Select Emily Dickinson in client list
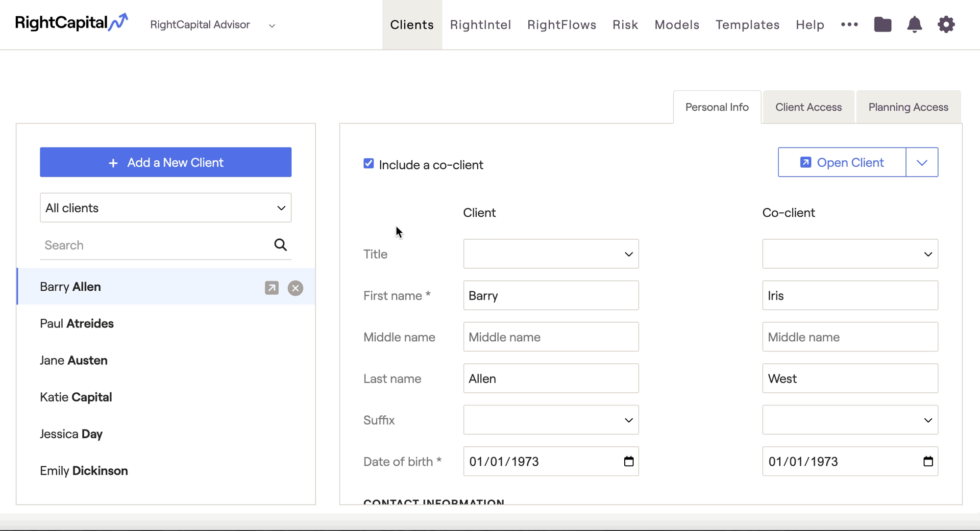Screen dimensions: 980x531 click(x=166, y=471)
